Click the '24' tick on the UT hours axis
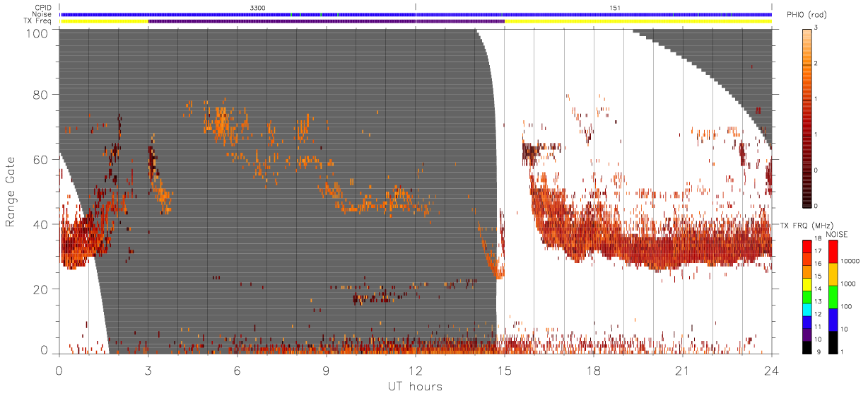The image size is (868, 401). (772, 369)
